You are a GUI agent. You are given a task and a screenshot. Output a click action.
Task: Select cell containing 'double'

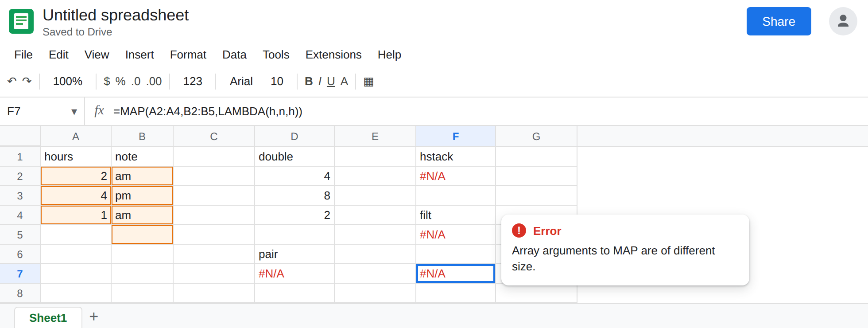tap(294, 157)
